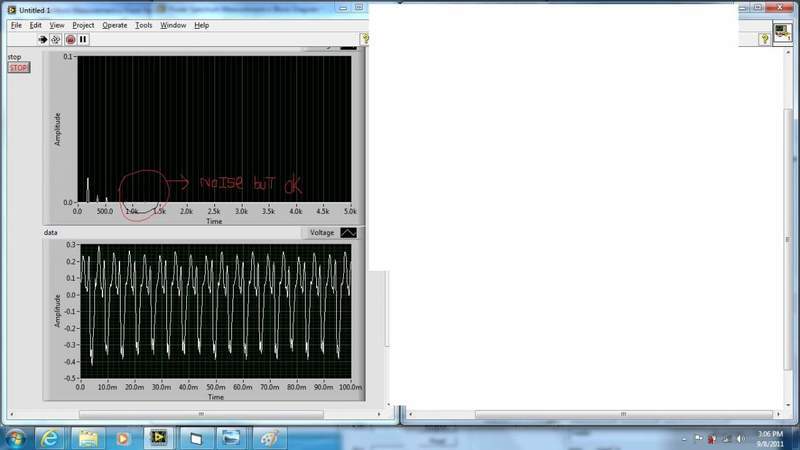Open context help in the left window

365,39
